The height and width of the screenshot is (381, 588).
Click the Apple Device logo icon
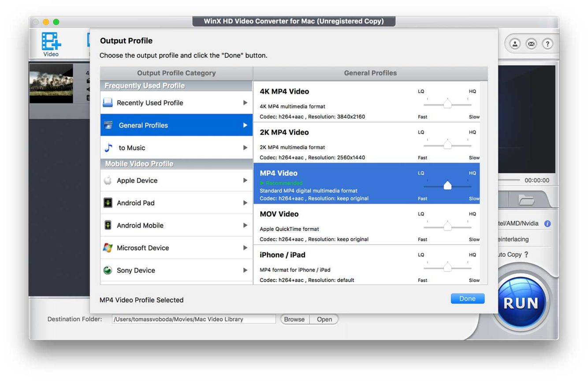tap(108, 180)
